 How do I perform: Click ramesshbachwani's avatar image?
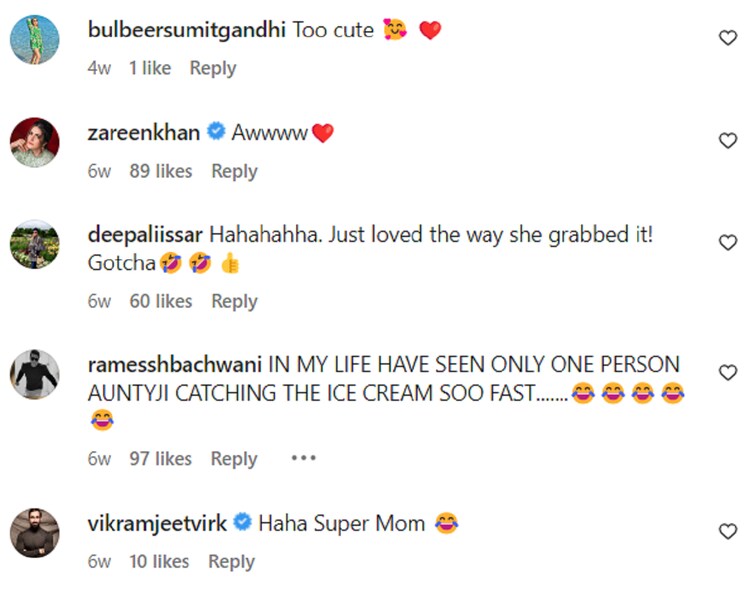34,374
